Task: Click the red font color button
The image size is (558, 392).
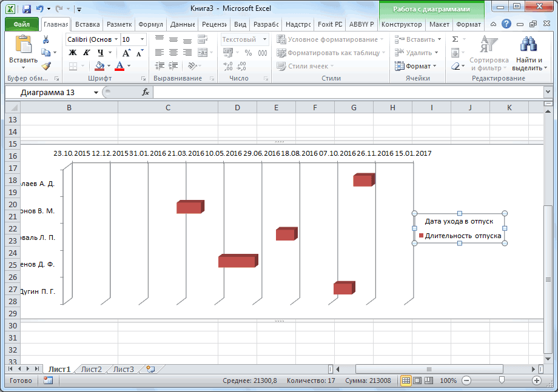Action: pos(119,66)
